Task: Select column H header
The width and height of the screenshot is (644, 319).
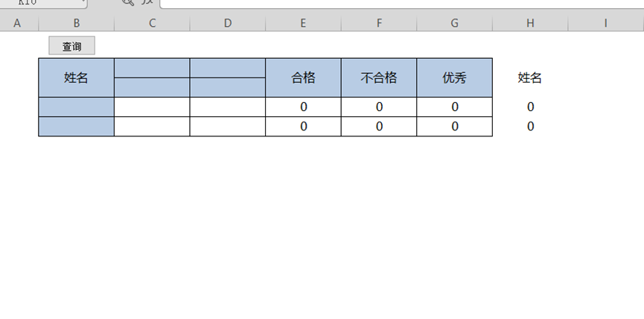Action: 530,23
